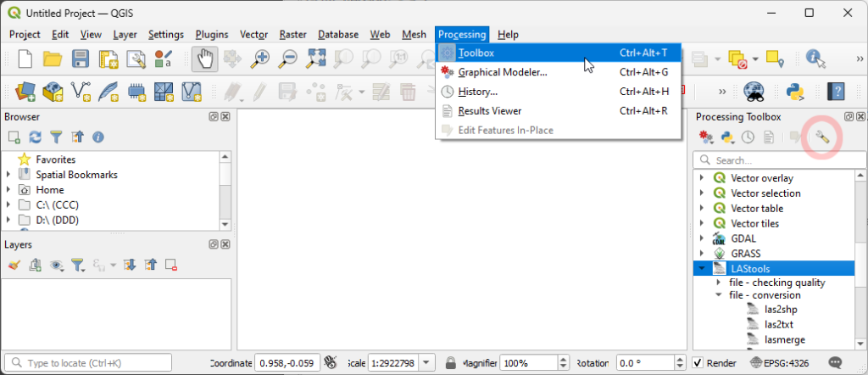
Task: Collapse the LAStools provider group
Action: [702, 269]
